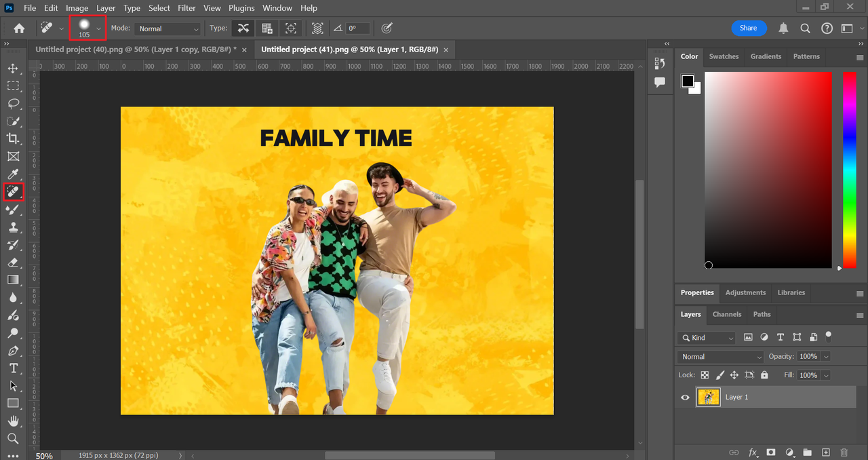Toggle Content-Aware healing type
868x460 pixels.
(243, 28)
